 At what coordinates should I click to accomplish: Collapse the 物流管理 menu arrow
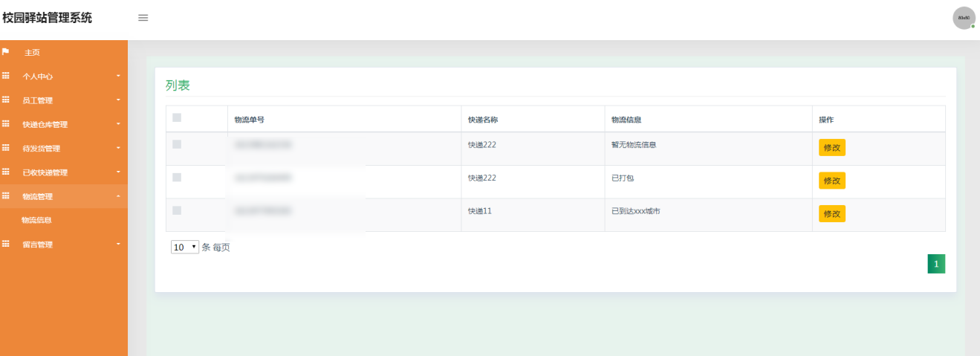pyautogui.click(x=118, y=196)
